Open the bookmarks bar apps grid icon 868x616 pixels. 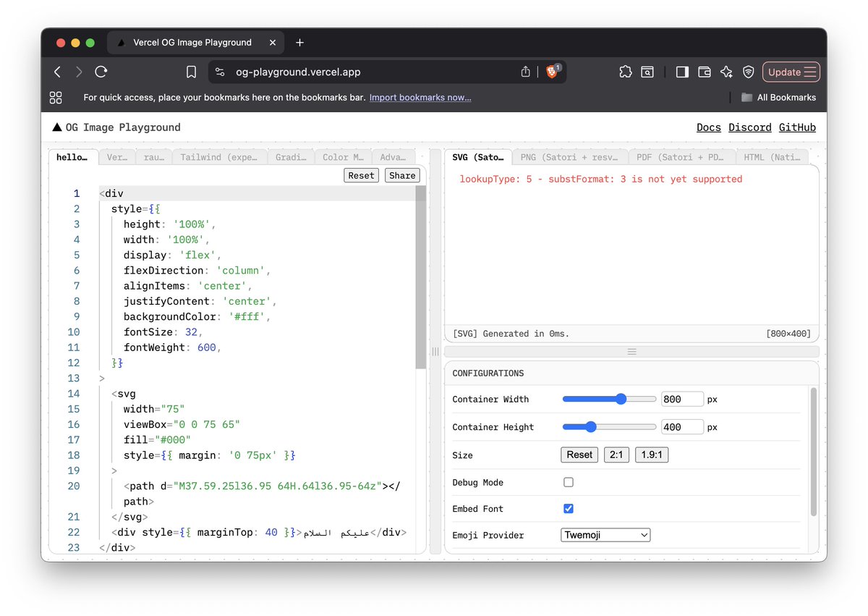[56, 97]
